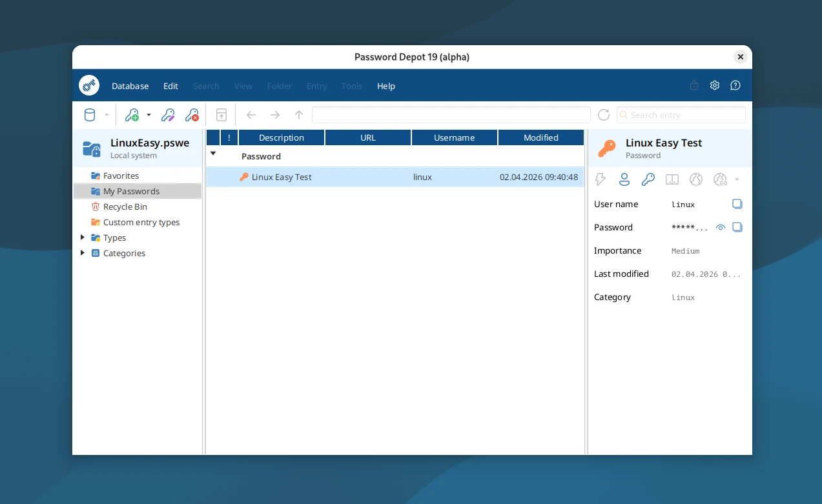Sort entries by Modified column header
The image size is (822, 504).
tap(541, 137)
